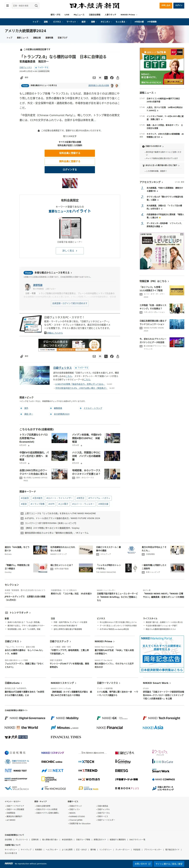Expand the アクセスランキング section
Screen dimensions: 189x868
tap(151, 182)
